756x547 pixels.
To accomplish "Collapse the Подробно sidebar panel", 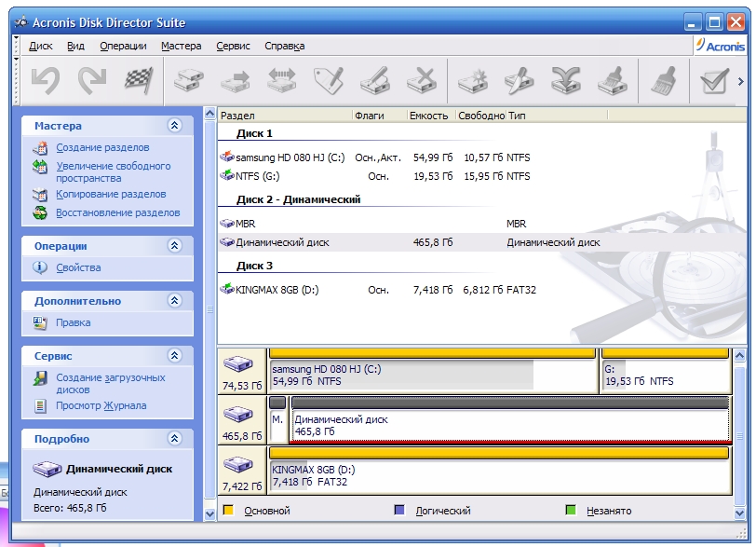I will tap(174, 439).
